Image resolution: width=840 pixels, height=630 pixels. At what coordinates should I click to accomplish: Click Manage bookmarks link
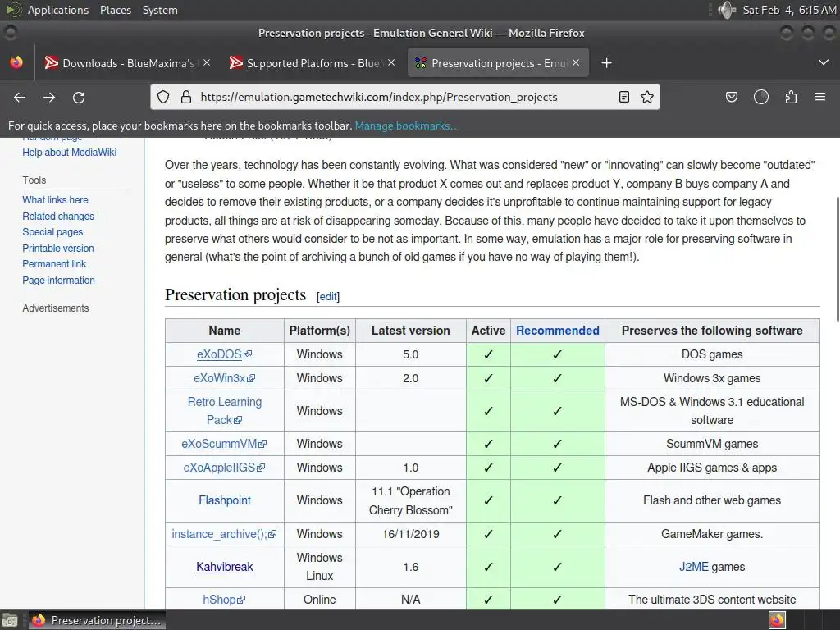[407, 126]
